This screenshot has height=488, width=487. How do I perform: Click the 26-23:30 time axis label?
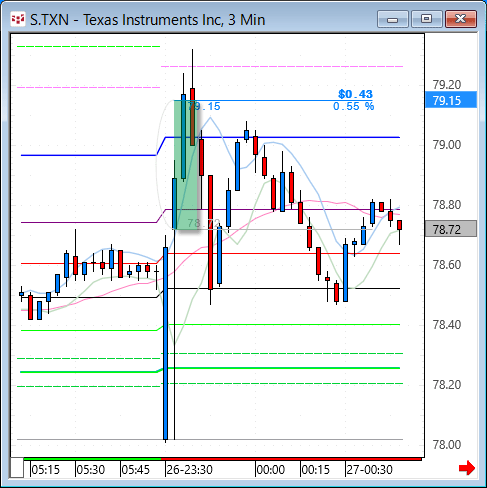[189, 470]
